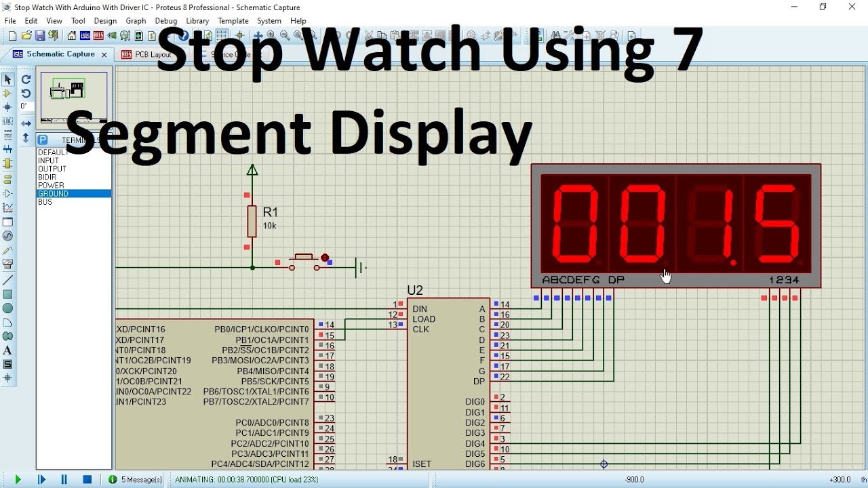Select POWER in the terminals list
The height and width of the screenshot is (488, 868).
pyautogui.click(x=74, y=185)
